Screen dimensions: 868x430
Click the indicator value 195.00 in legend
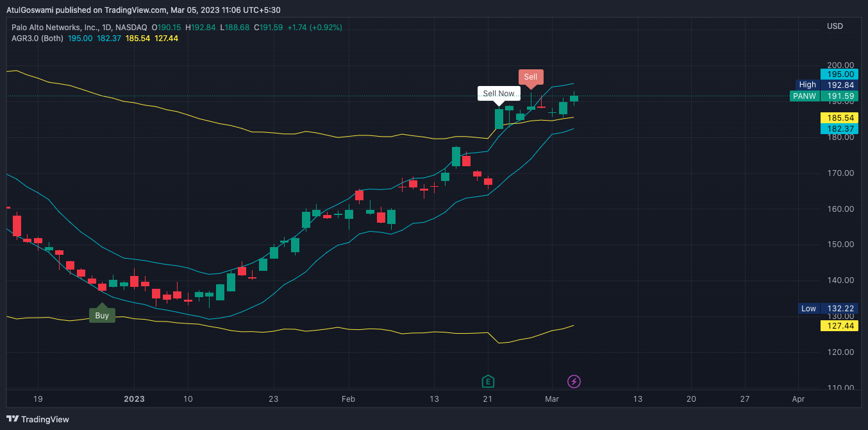coord(80,39)
